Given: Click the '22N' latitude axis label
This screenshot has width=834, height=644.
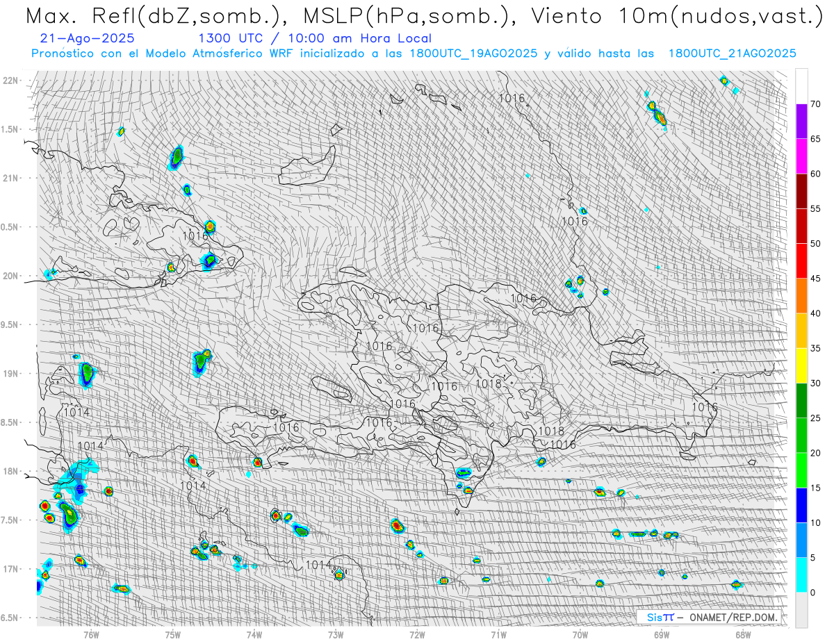Looking at the screenshot, I should (x=10, y=81).
